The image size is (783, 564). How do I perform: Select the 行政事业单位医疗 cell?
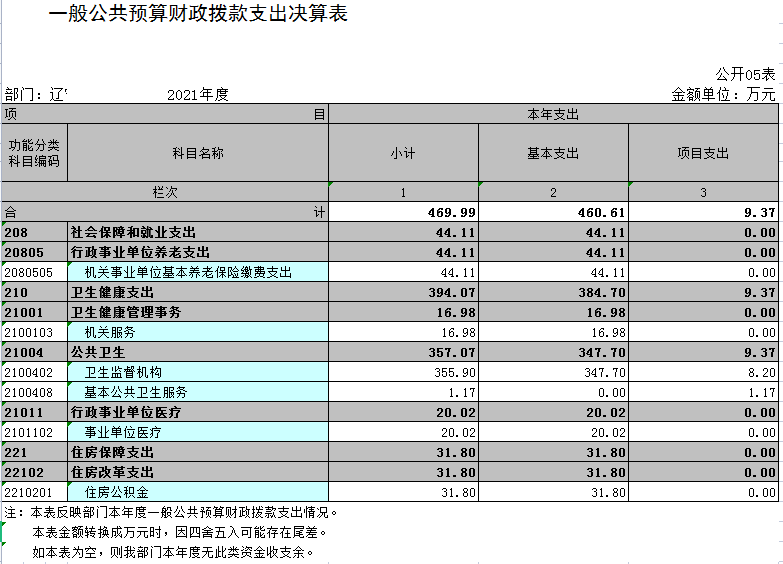[x=198, y=412]
